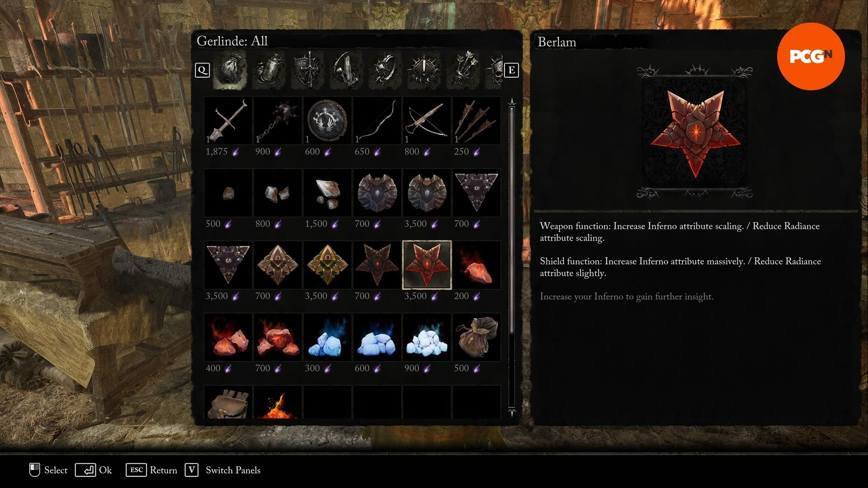Click the large Berlam rune preview image
This screenshot has width=868, height=488.
695,134
